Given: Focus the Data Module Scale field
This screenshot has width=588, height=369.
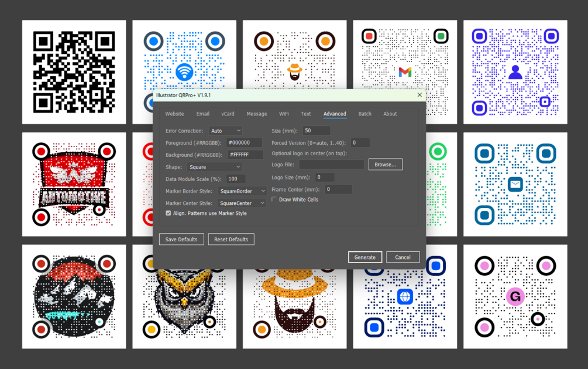Looking at the screenshot, I should pyautogui.click(x=236, y=179).
